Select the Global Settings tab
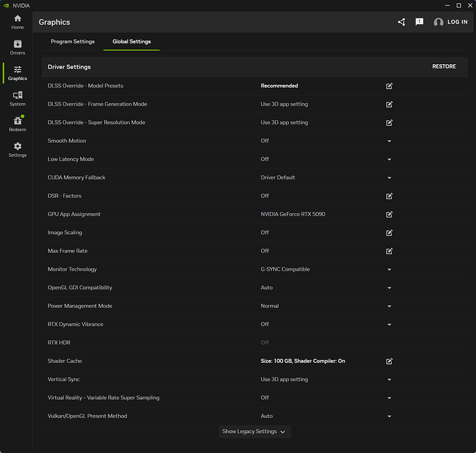 coord(132,41)
